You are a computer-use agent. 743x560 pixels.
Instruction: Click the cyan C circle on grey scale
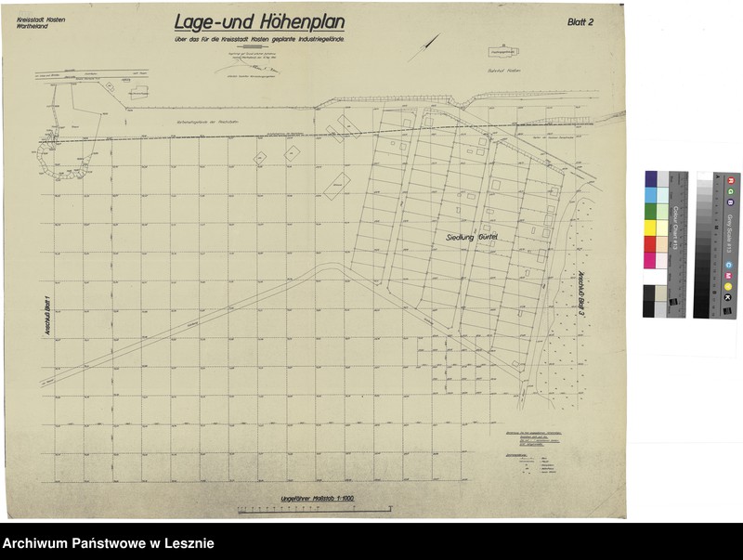coord(729,264)
